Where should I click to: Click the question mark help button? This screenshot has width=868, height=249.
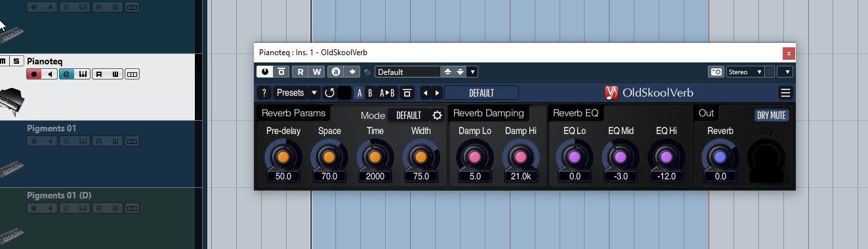point(264,93)
